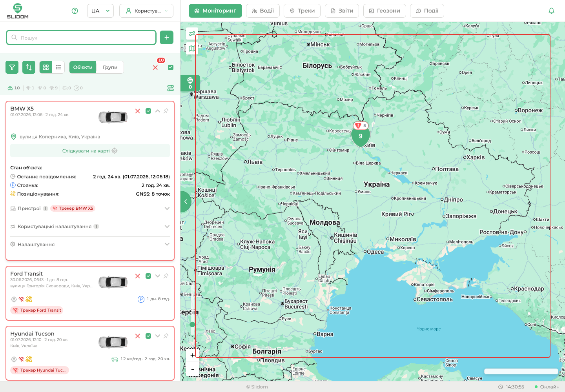Switch to list view icon
The width and height of the screenshot is (565, 392).
point(58,67)
